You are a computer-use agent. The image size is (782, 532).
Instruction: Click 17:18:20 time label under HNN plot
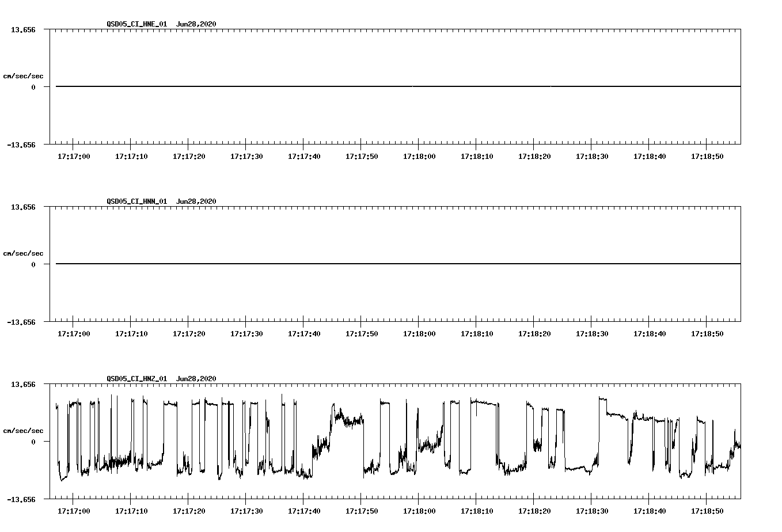pyautogui.click(x=534, y=334)
